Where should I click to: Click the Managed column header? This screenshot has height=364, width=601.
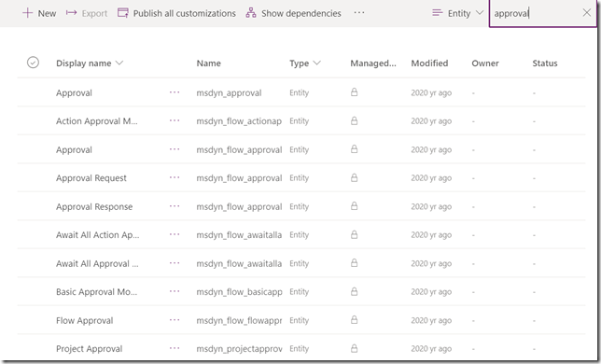click(x=373, y=63)
